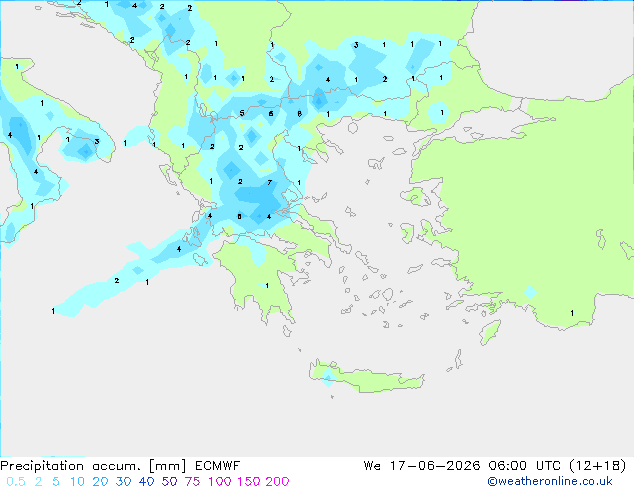Click the 40 legend value
The image size is (634, 490).
click(x=146, y=482)
